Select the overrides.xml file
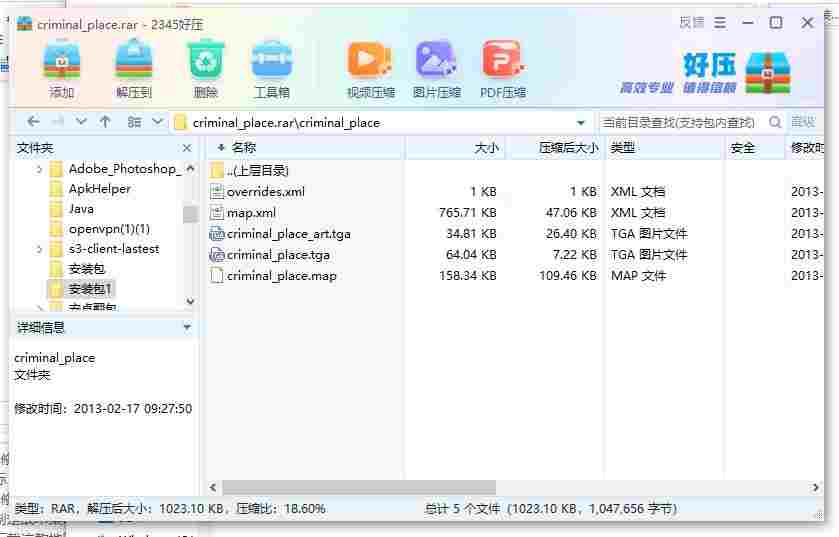Viewport: 839px width, 537px height. [265, 191]
